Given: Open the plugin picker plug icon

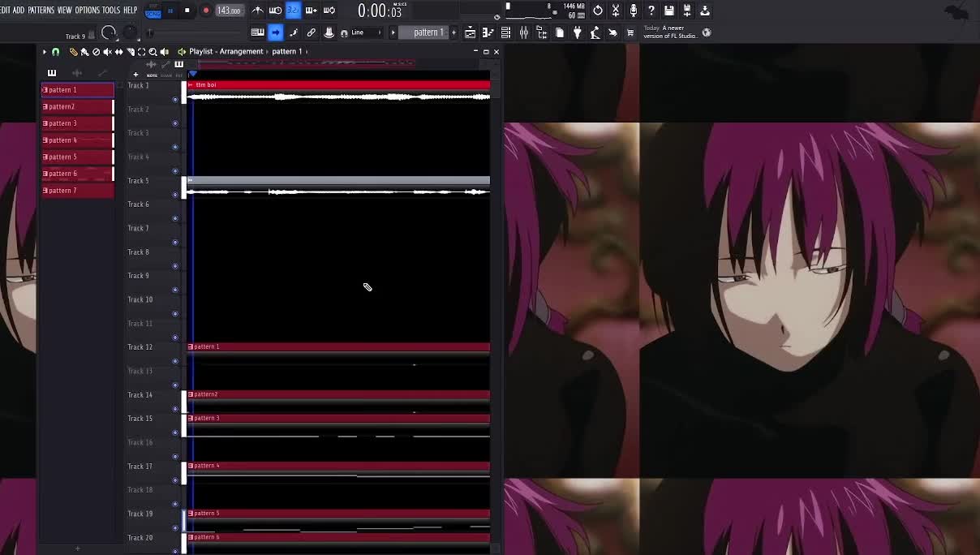Looking at the screenshot, I should (x=577, y=32).
